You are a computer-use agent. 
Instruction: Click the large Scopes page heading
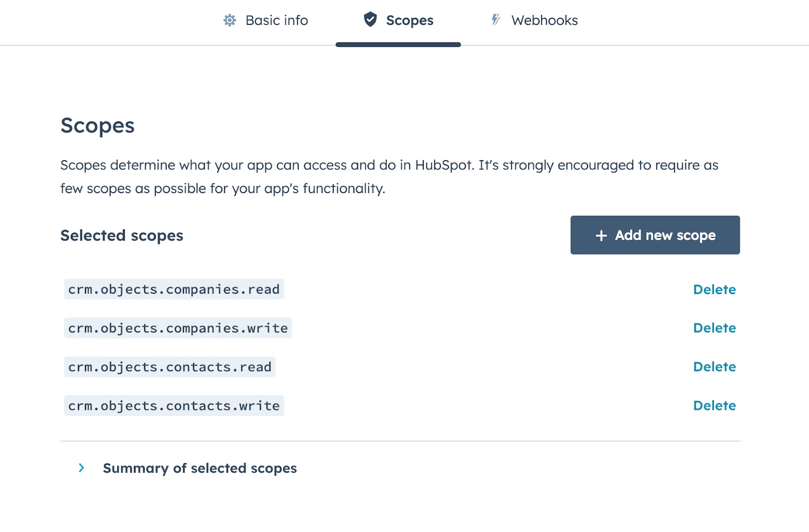click(98, 126)
